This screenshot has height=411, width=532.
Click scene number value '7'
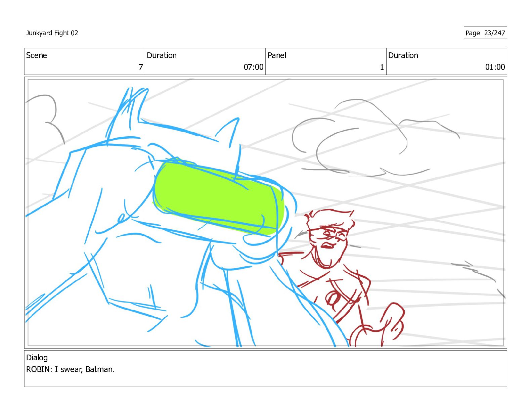click(x=141, y=67)
